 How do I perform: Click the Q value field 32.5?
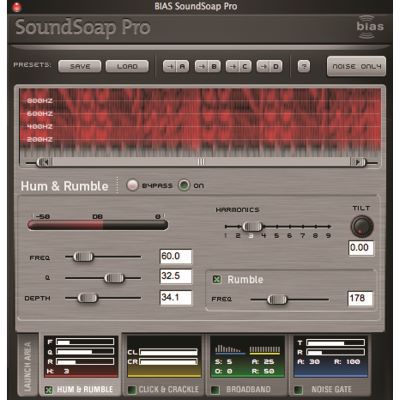pyautogui.click(x=176, y=276)
